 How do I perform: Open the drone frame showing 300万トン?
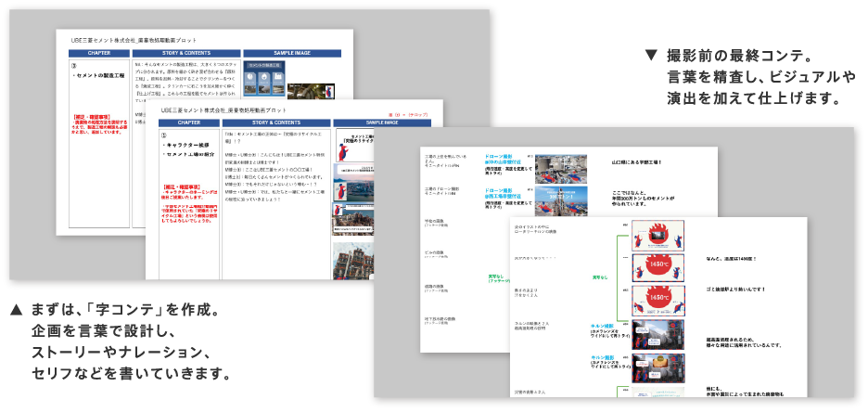click(x=561, y=200)
